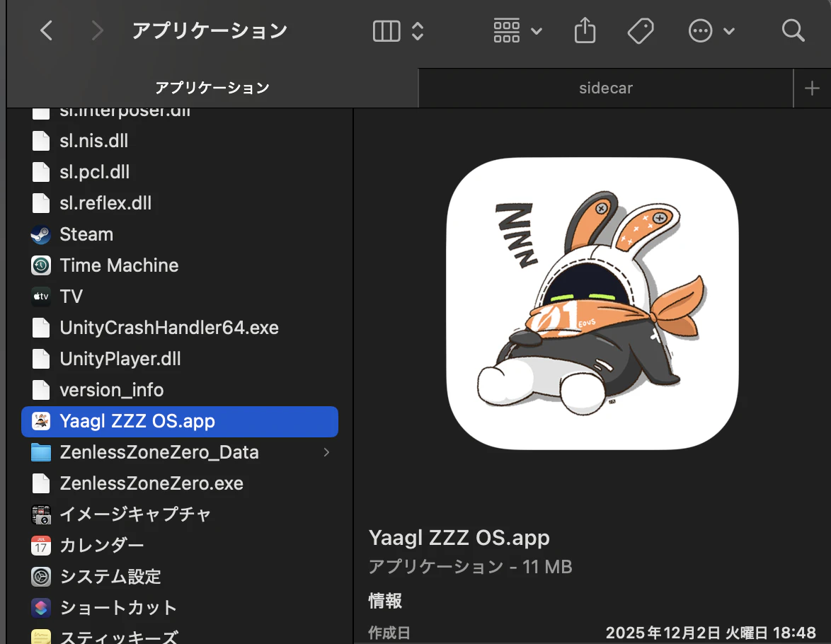Open the Share toolbar icon
The height and width of the screenshot is (644, 831).
[585, 30]
